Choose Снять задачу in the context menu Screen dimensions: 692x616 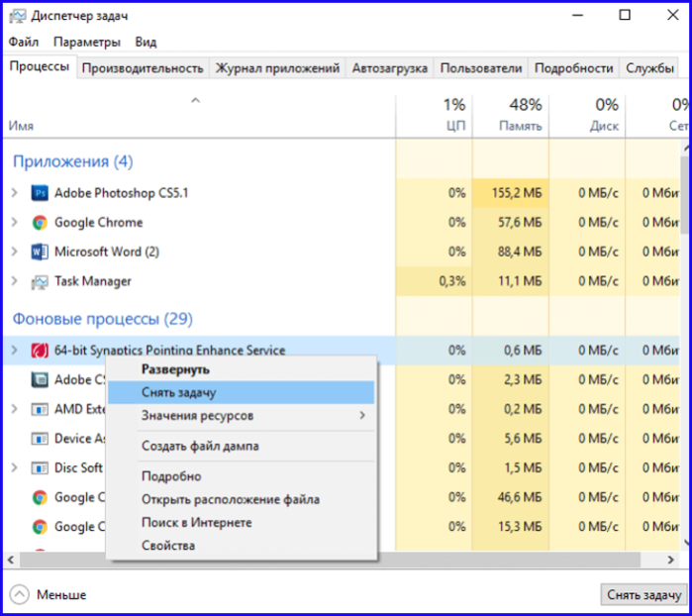point(241,392)
